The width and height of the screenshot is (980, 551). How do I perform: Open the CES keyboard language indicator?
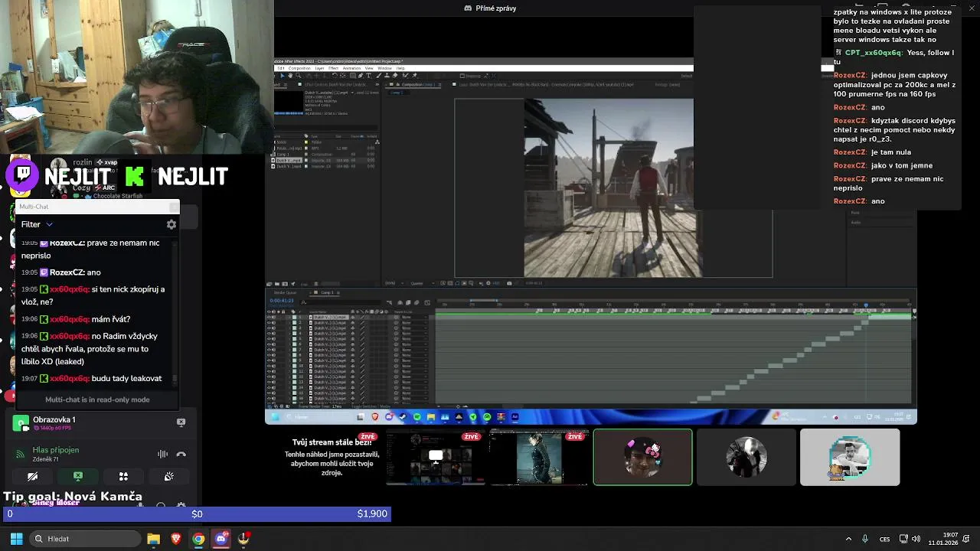coord(885,539)
